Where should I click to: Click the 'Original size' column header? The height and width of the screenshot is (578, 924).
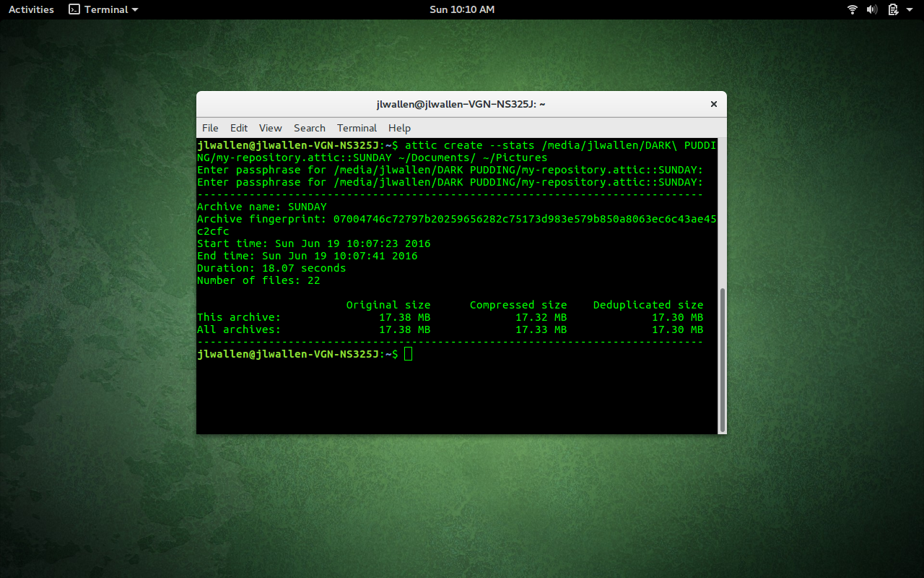coord(388,305)
